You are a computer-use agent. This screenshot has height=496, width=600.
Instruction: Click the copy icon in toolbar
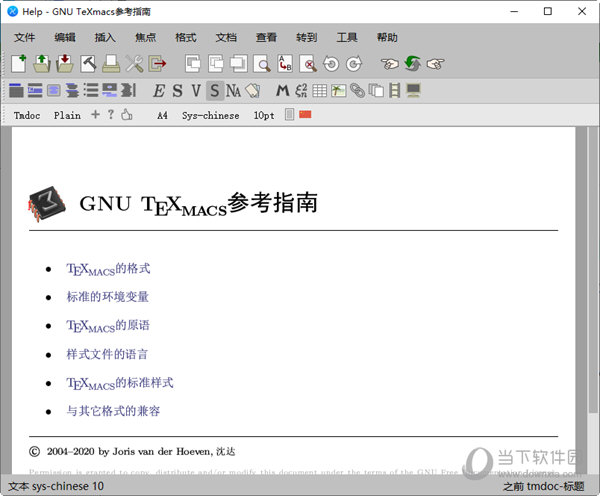coord(216,64)
